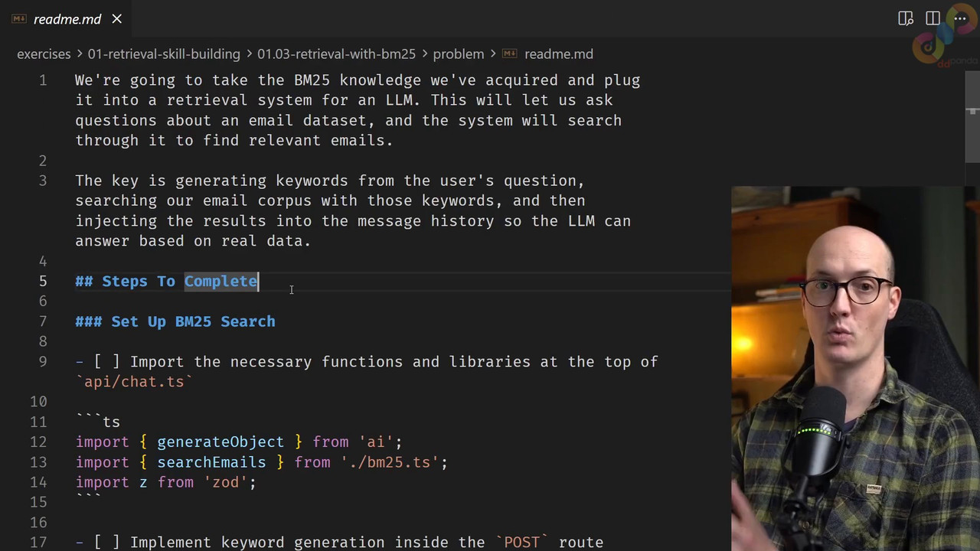The image size is (980, 551).
Task: Click 'searchEmails' in the import line
Action: coord(211,462)
